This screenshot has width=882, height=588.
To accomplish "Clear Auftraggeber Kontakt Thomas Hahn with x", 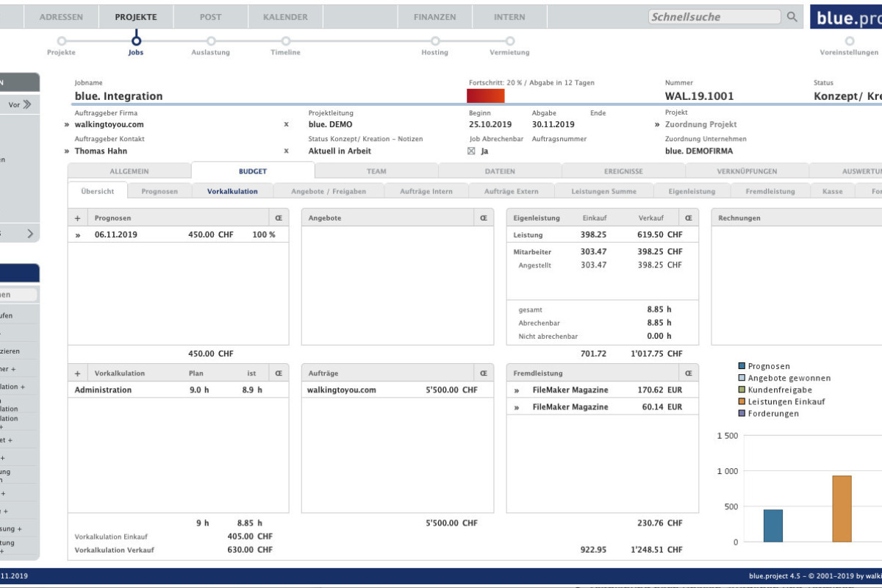I will pyautogui.click(x=287, y=151).
